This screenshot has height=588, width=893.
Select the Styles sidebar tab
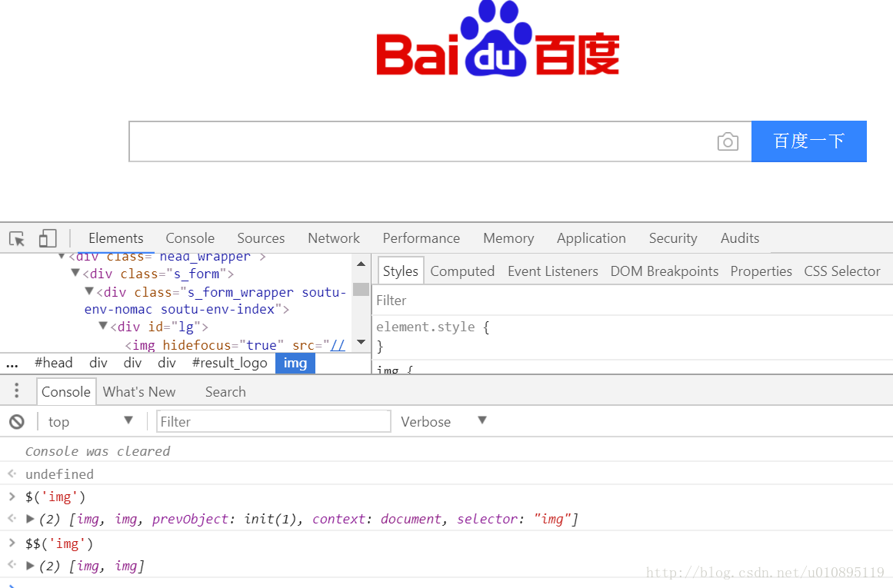(401, 271)
